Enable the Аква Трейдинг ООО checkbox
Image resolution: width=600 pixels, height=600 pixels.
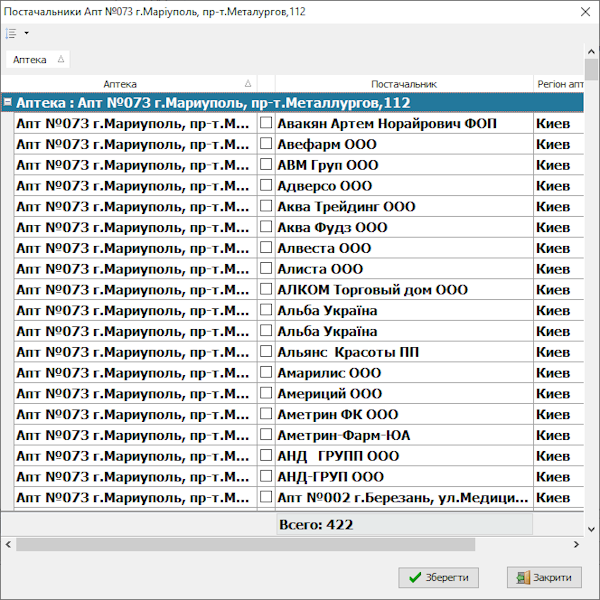266,206
